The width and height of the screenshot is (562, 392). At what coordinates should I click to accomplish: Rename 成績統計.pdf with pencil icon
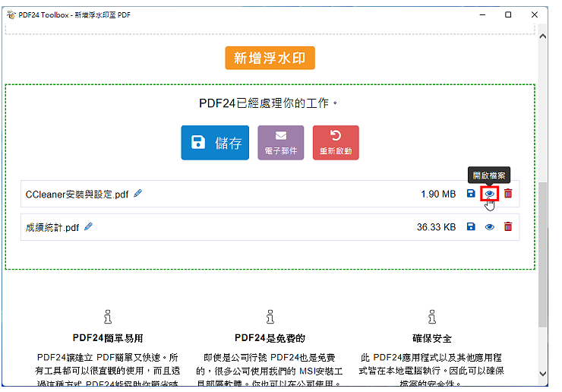click(x=88, y=226)
